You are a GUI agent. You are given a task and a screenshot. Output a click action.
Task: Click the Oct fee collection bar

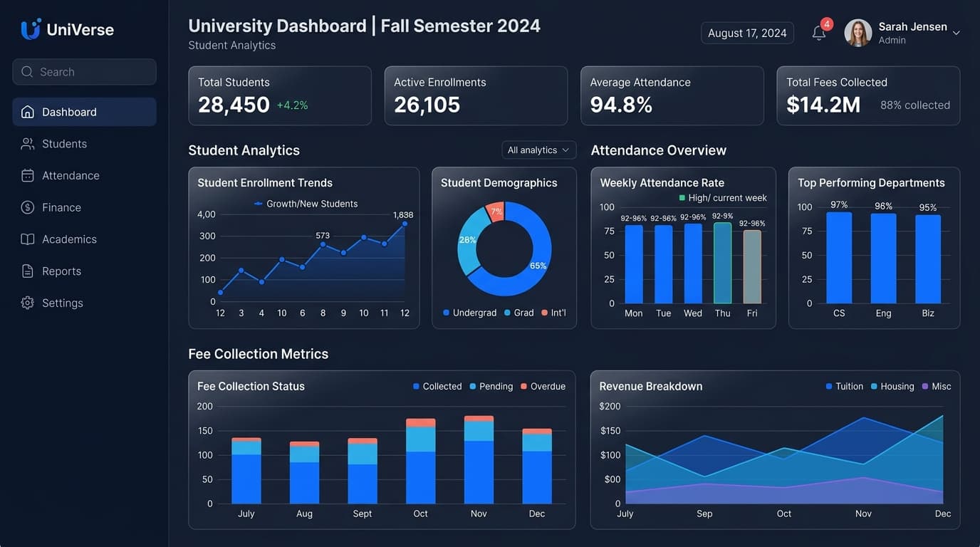[420, 462]
